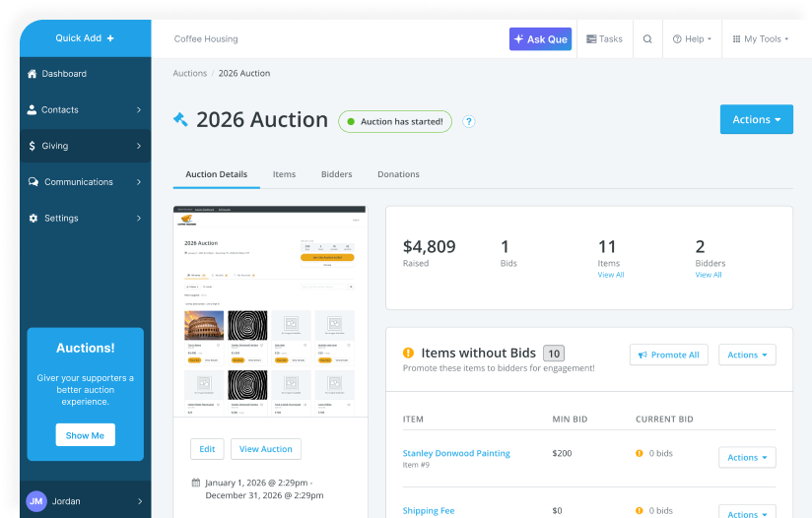The width and height of the screenshot is (812, 518).
Task: Click the Communications chat bubble icon
Action: (33, 182)
